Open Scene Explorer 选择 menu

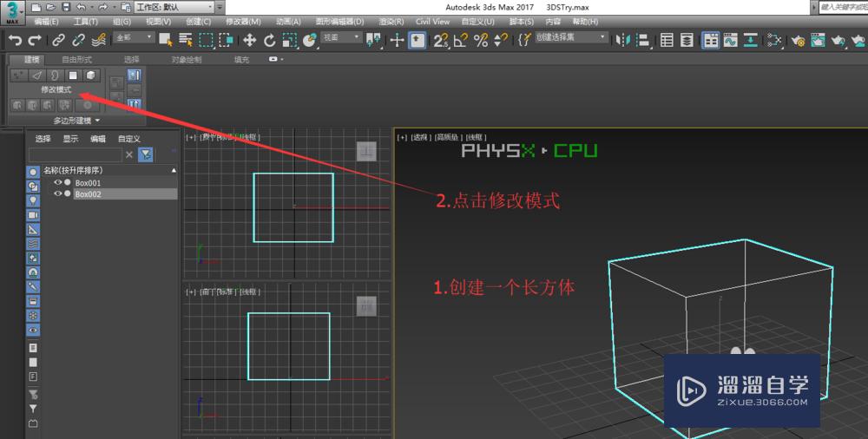43,139
